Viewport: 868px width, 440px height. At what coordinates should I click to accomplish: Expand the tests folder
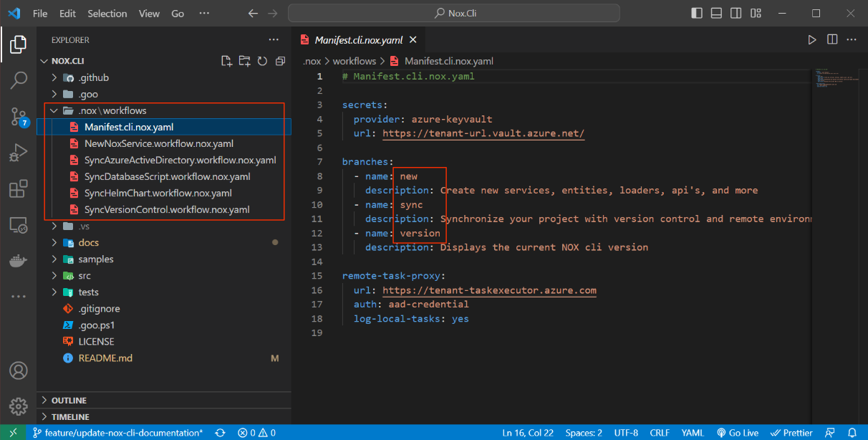click(164, 292)
